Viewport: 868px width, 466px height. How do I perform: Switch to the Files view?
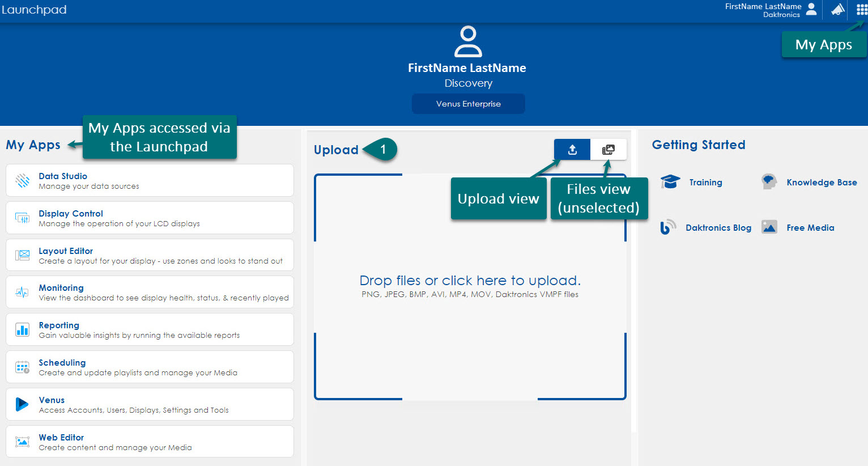tap(608, 150)
